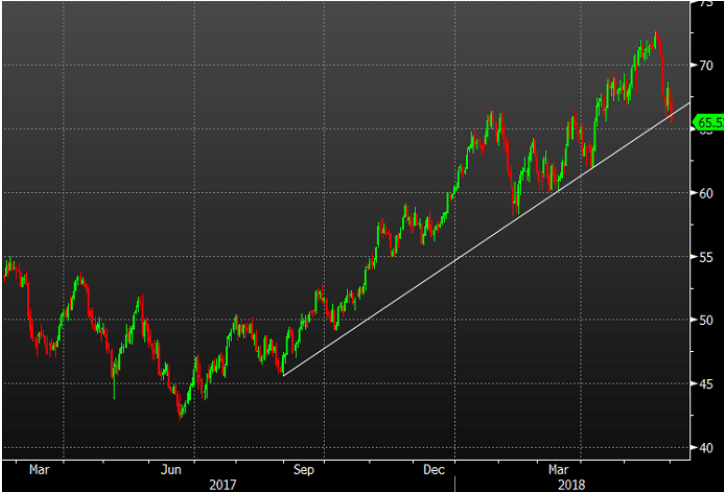This screenshot has height=492, width=724.
Task: Click the 70 price axis label
Action: [x=706, y=66]
